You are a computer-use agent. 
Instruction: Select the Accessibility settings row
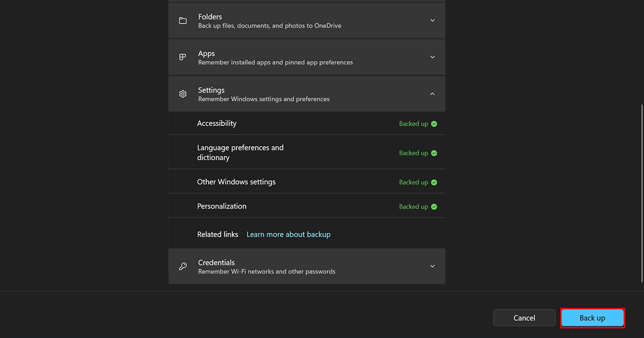(217, 123)
